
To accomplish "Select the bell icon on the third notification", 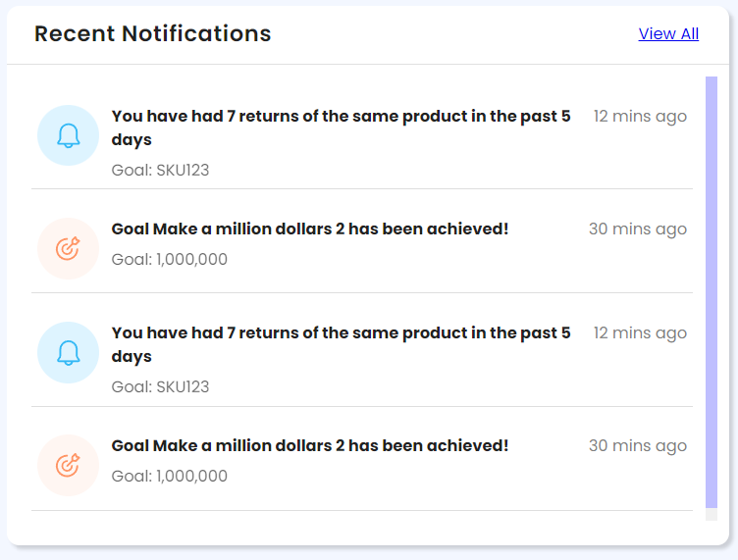I will (x=69, y=352).
